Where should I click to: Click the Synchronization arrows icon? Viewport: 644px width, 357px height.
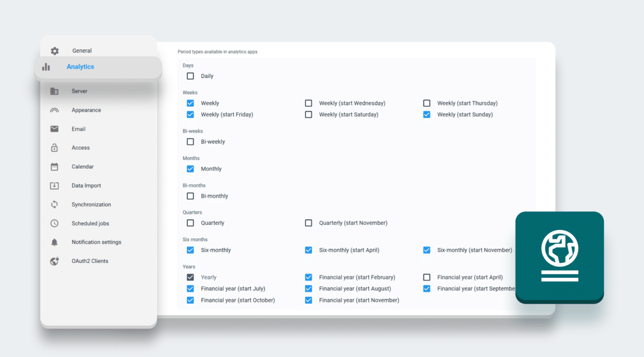click(x=54, y=205)
